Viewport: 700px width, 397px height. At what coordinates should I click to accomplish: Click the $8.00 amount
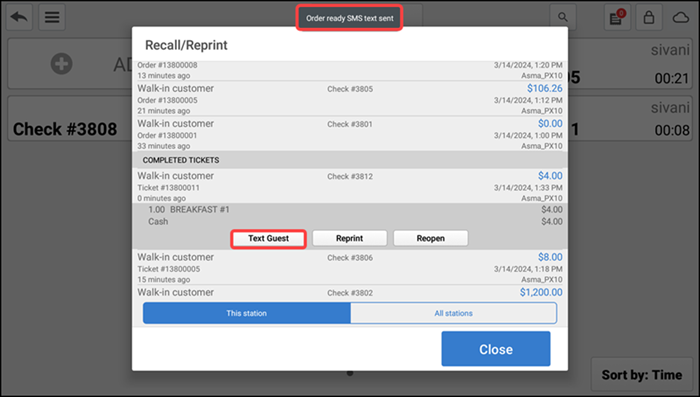(x=550, y=257)
